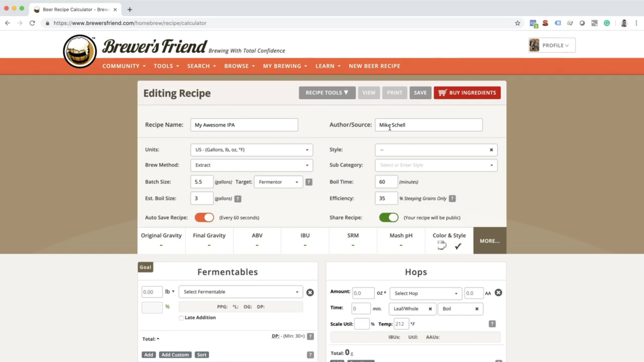
Task: Open the Efficiency help question mark
Action: coord(452,198)
